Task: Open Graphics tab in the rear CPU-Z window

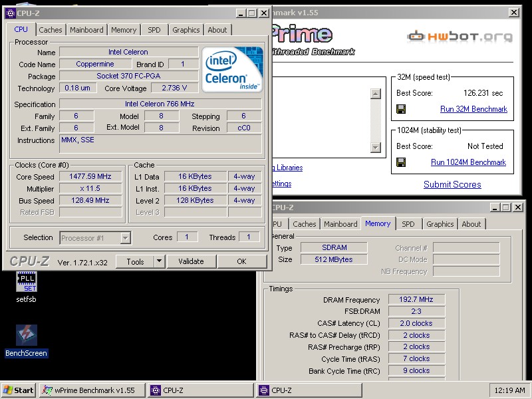Action: [440, 224]
